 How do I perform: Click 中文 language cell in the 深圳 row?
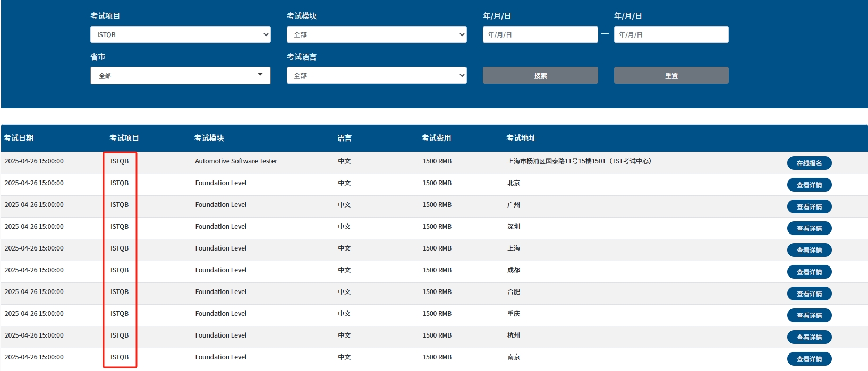pyautogui.click(x=344, y=227)
